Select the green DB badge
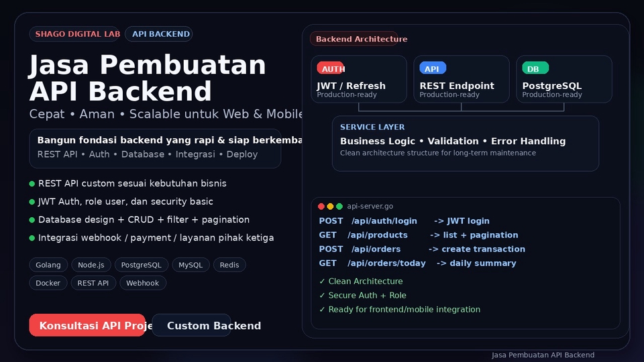Image resolution: width=644 pixels, height=362 pixels. click(x=535, y=68)
